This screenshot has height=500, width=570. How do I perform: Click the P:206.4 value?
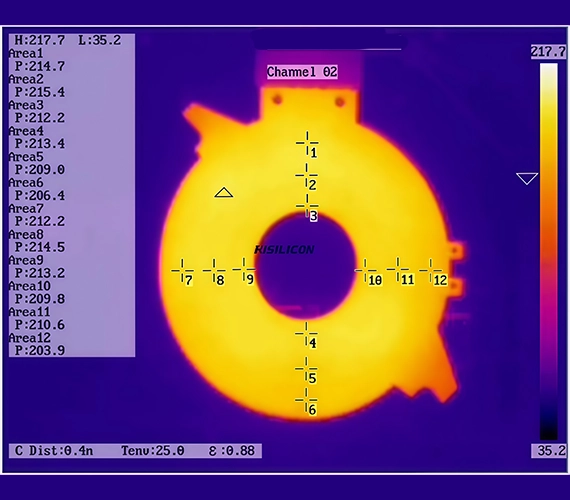(39, 196)
